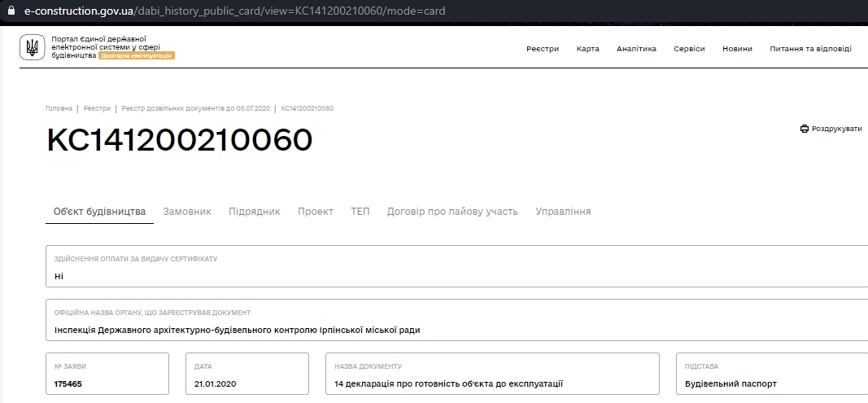The image size is (868, 403).
Task: Open the Карта navigation item
Action: point(587,49)
